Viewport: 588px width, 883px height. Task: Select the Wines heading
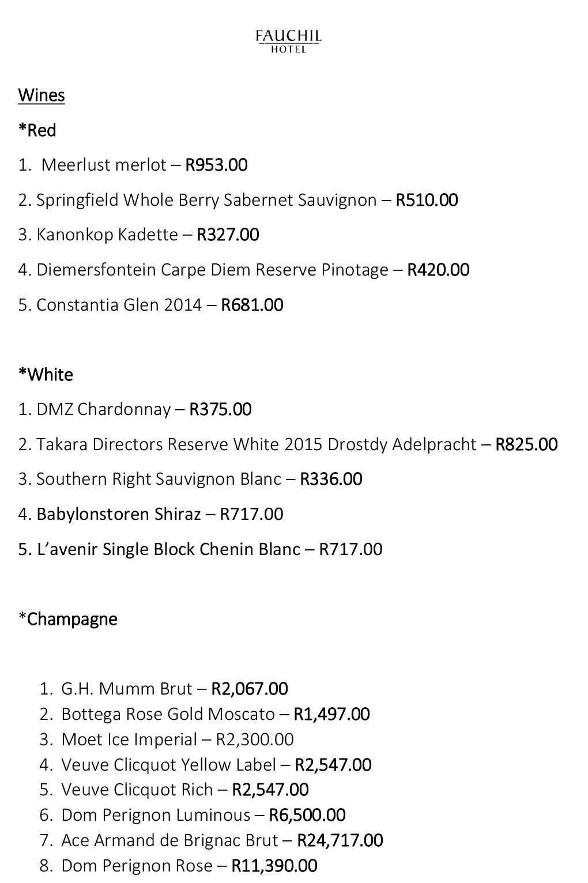click(42, 95)
